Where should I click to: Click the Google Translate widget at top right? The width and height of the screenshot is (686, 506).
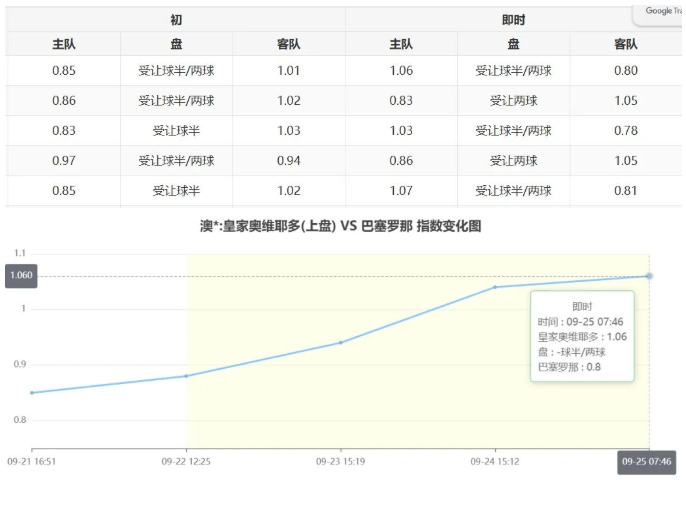(659, 12)
